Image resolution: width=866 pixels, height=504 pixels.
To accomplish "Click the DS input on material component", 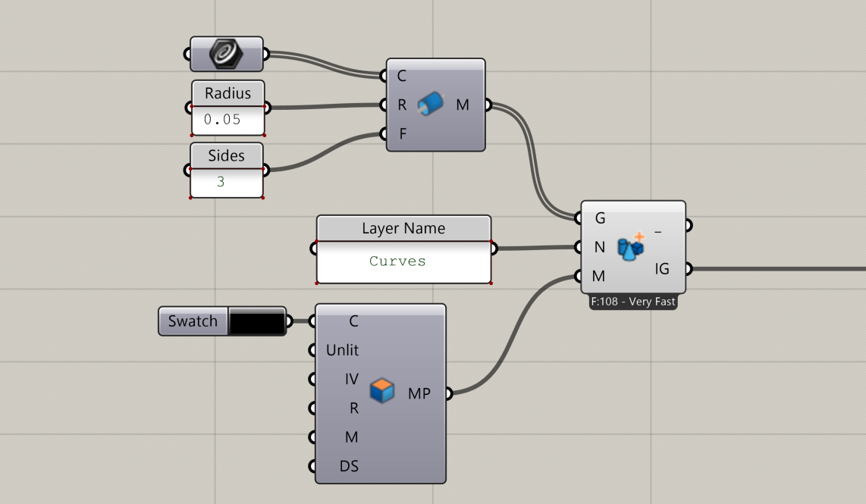I will 349,466.
